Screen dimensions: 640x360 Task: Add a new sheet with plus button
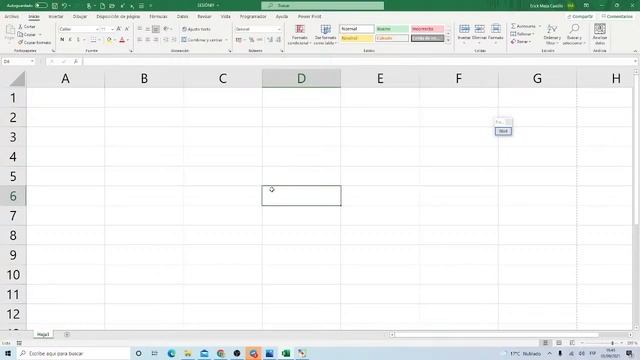point(67,335)
